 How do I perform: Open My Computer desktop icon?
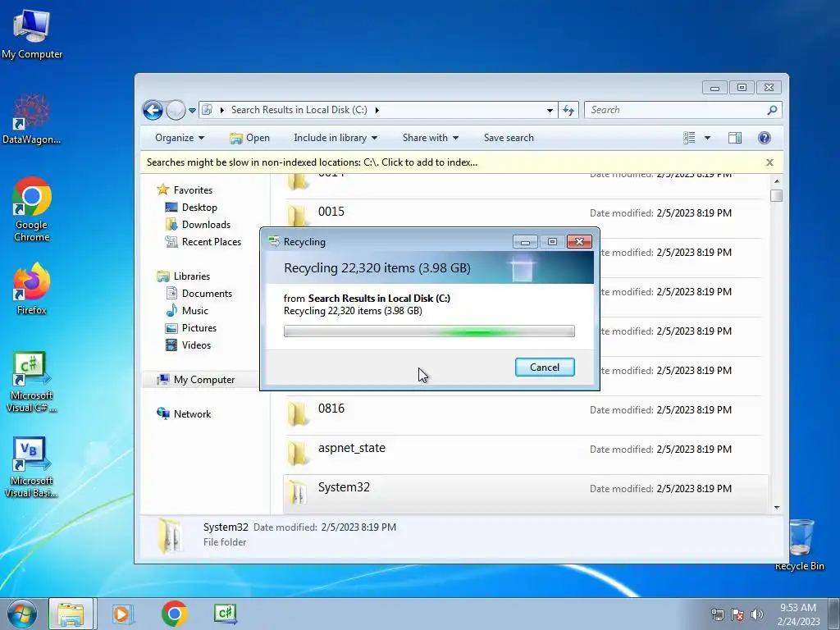pyautogui.click(x=32, y=34)
